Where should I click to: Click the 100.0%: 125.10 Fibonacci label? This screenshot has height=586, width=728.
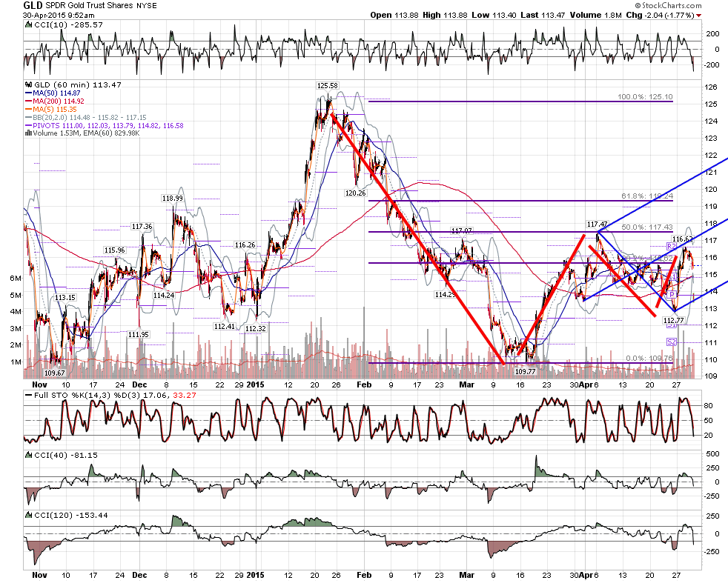645,97
